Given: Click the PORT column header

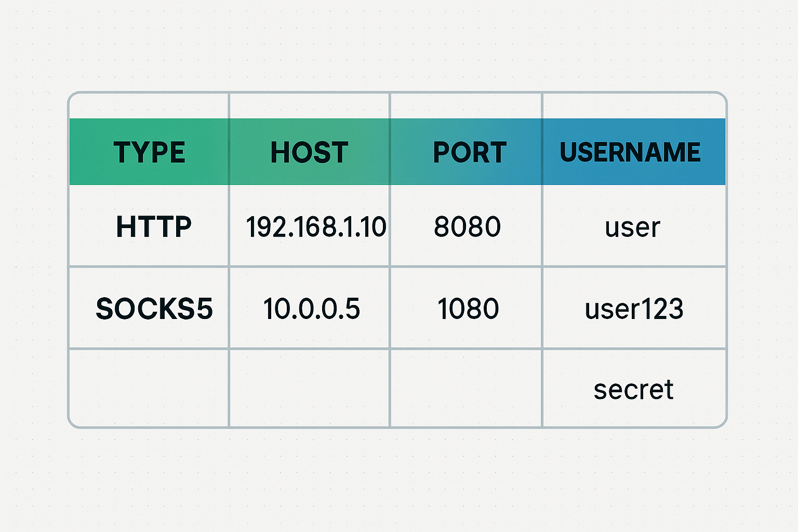Looking at the screenshot, I should pyautogui.click(x=466, y=152).
